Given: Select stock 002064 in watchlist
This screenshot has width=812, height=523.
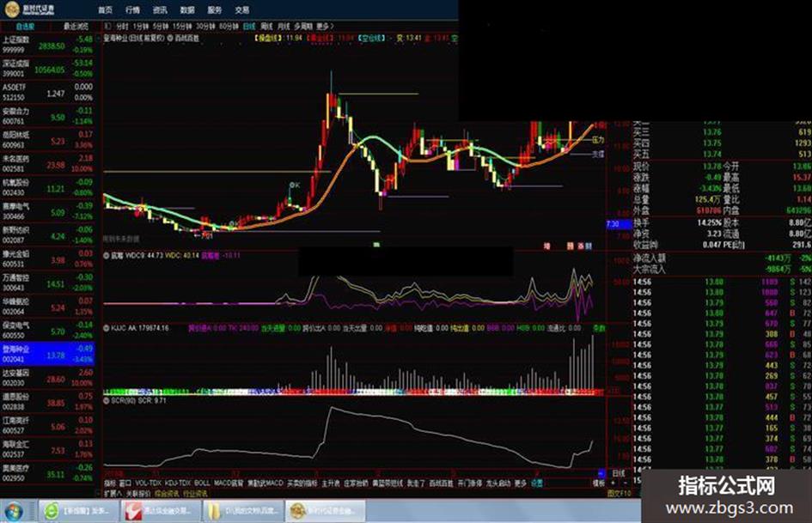Looking at the screenshot, I should (x=47, y=307).
